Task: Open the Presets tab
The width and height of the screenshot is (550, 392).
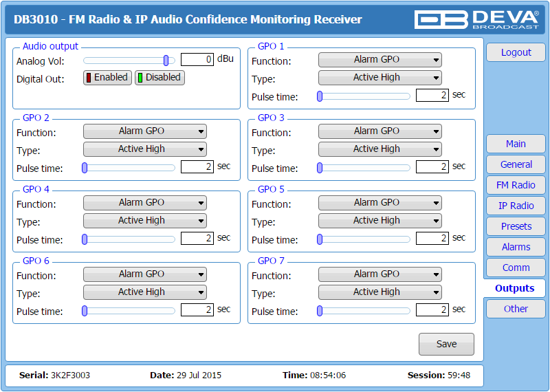Action: click(x=516, y=227)
